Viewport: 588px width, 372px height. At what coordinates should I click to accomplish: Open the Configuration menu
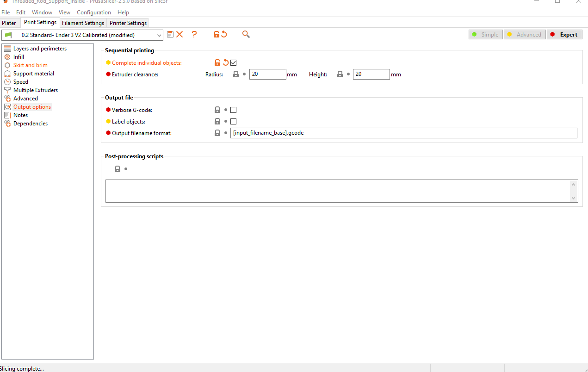[93, 12]
